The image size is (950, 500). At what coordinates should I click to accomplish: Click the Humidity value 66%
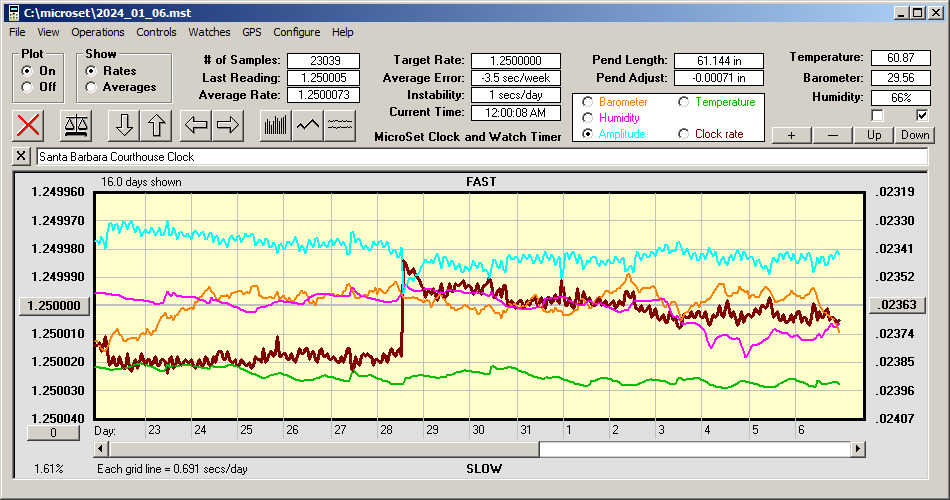point(900,98)
